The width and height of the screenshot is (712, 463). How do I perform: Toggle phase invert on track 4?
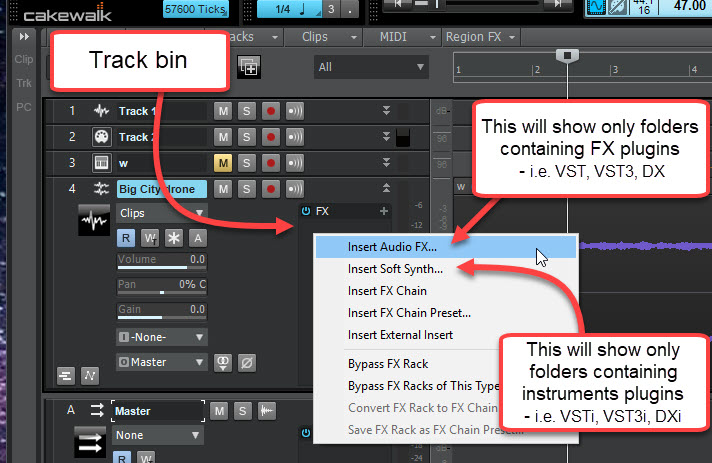(247, 363)
